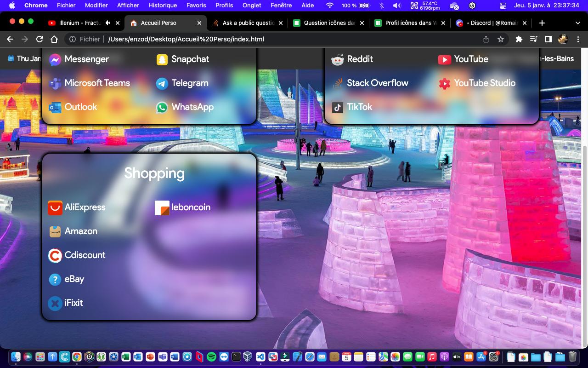Open the Snapchat icon link

click(x=162, y=59)
